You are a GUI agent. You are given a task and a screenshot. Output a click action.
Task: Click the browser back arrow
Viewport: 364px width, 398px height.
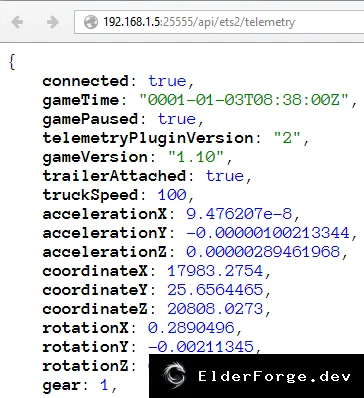17,22
